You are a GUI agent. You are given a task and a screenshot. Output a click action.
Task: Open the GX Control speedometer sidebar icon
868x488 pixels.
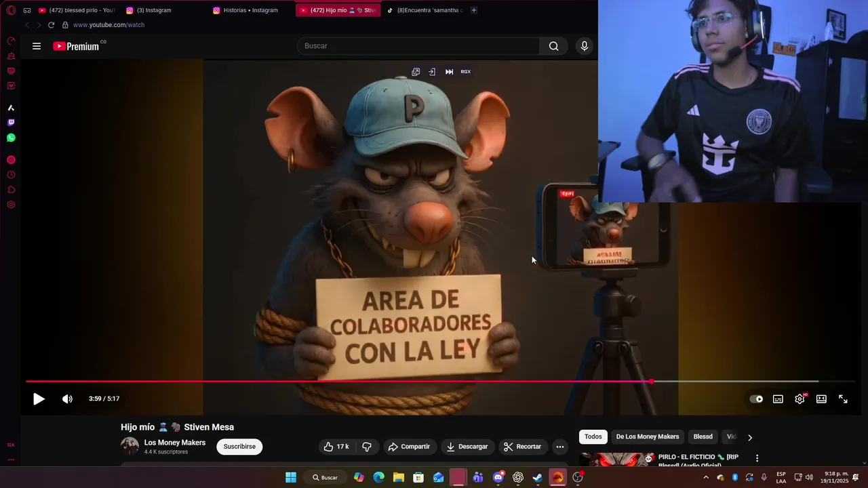pos(11,41)
